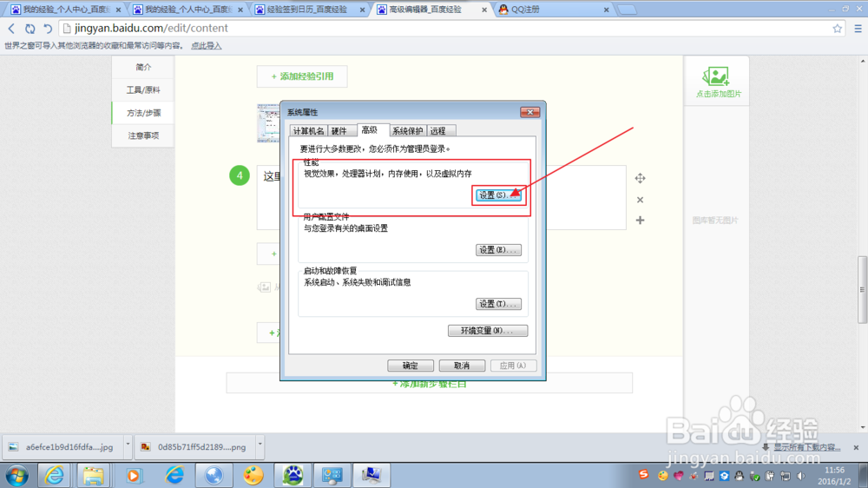Click the page vertical scrollbar thumb
This screenshot has width=868, height=488.
coord(863,289)
